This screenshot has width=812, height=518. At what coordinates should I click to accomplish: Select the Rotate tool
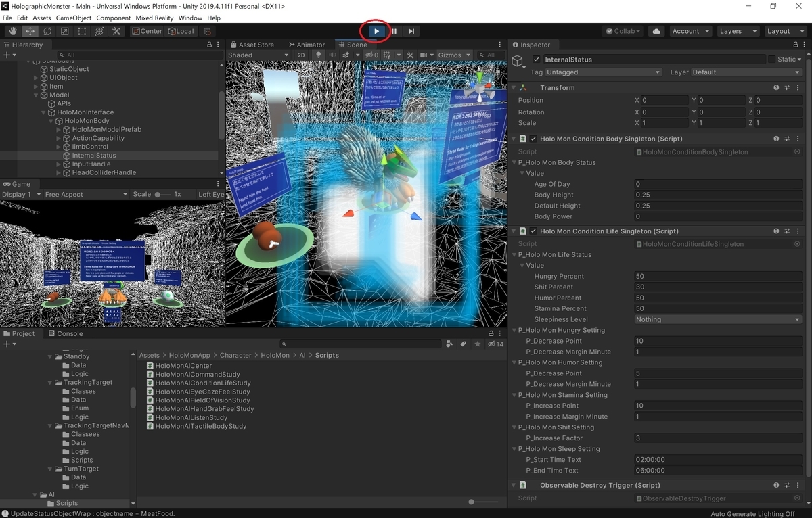47,31
